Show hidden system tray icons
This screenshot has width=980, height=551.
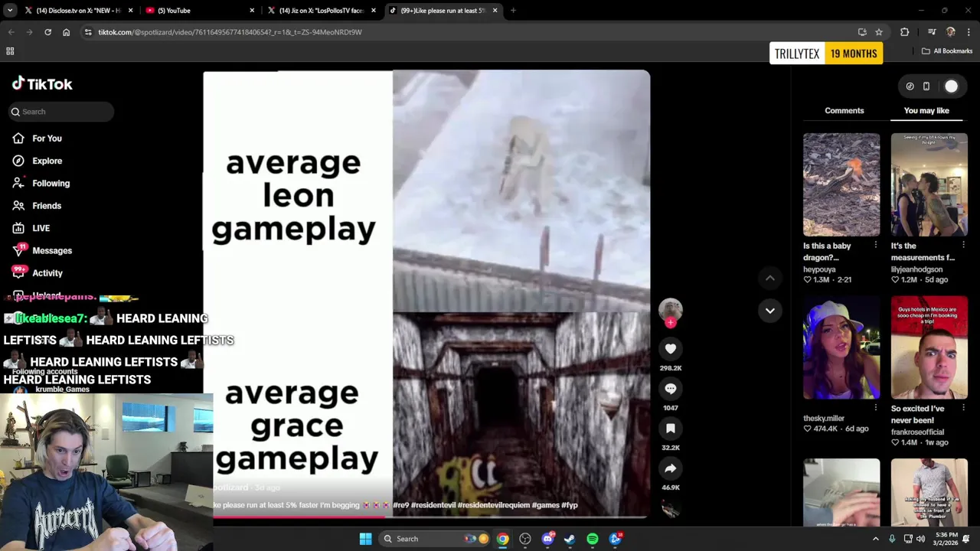point(875,539)
